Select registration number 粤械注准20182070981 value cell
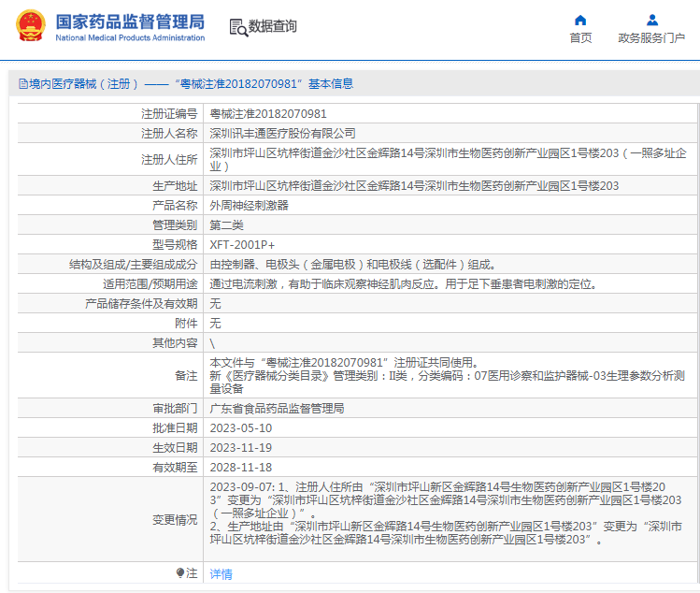700x593 pixels. (x=268, y=114)
